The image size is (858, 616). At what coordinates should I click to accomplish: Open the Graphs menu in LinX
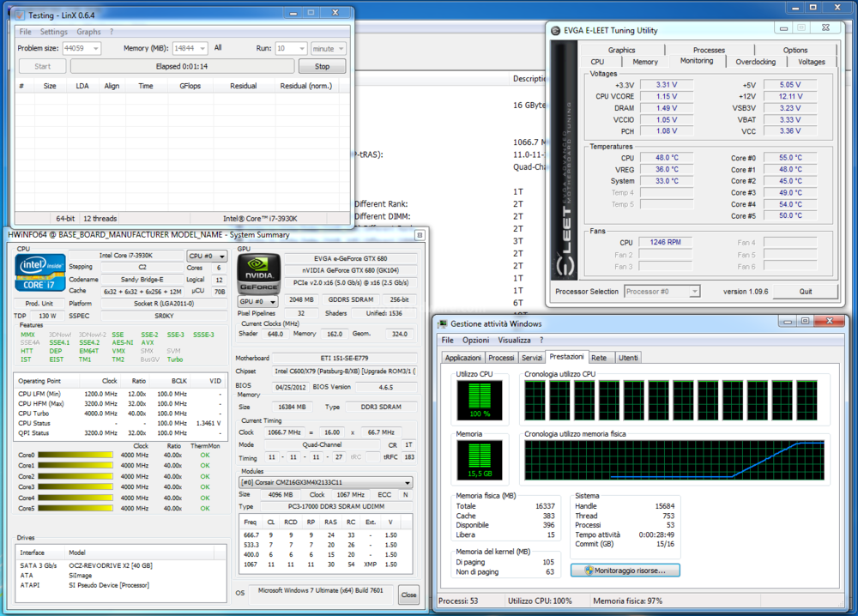tap(88, 32)
